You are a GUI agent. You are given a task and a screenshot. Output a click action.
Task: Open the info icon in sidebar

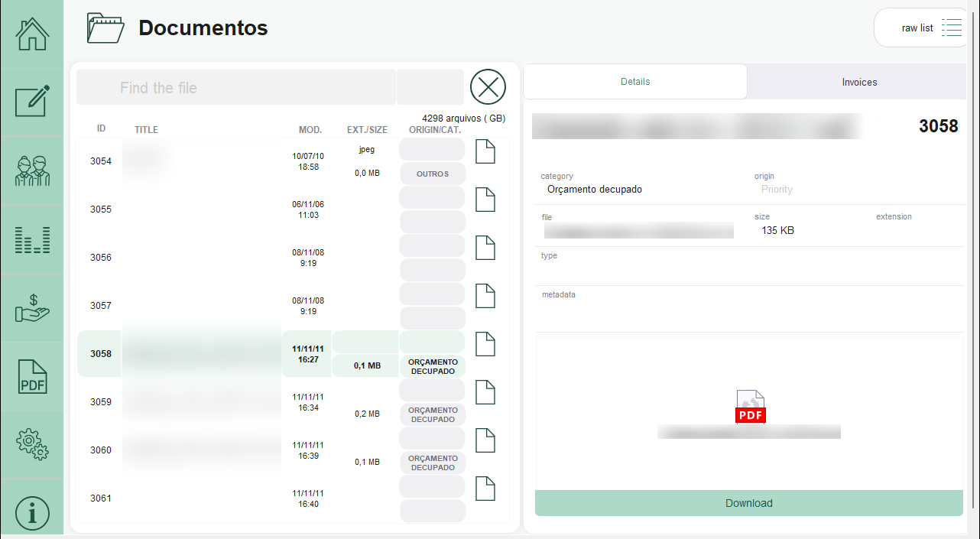click(x=32, y=513)
